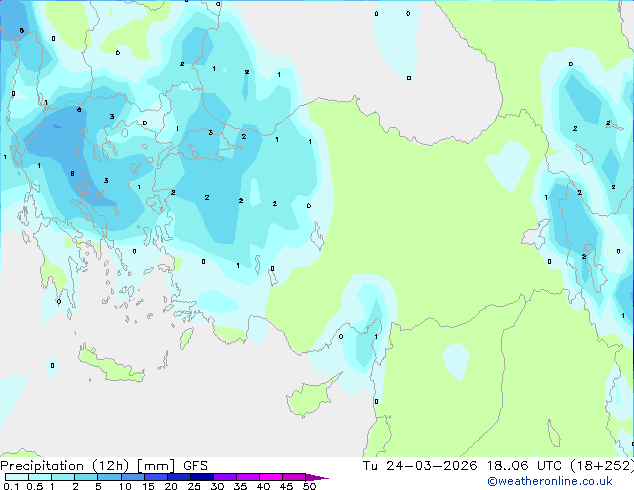Click the 'GFS' model label
The height and width of the screenshot is (490, 634).
coord(195,466)
